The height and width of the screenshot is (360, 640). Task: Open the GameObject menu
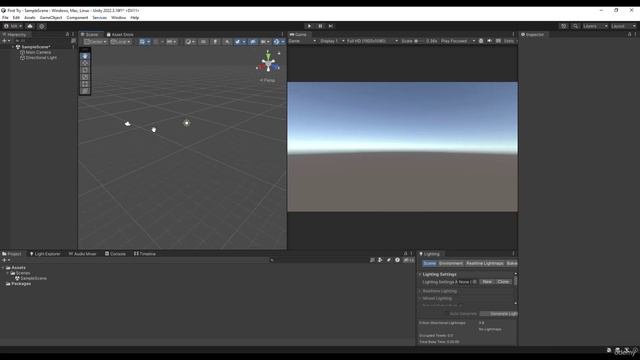[51, 18]
